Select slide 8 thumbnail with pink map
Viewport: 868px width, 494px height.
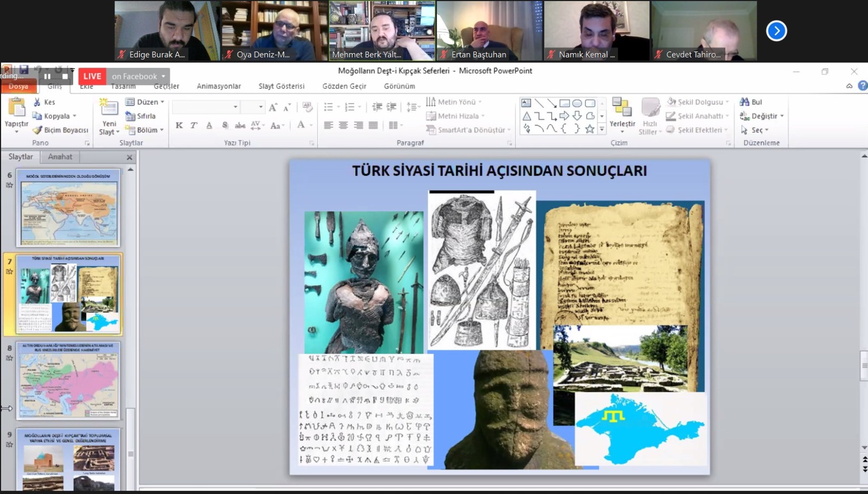point(68,380)
